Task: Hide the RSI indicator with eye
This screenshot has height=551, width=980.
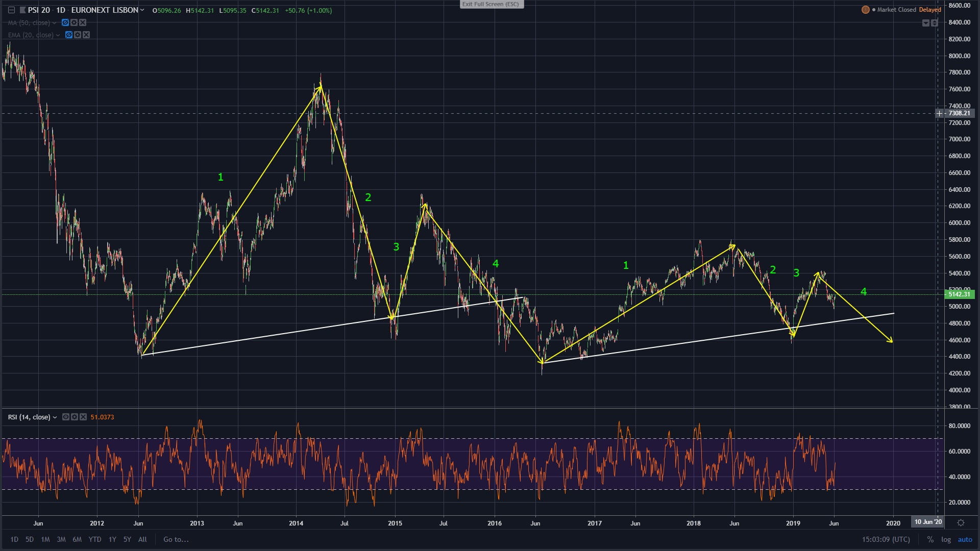Action: tap(66, 417)
